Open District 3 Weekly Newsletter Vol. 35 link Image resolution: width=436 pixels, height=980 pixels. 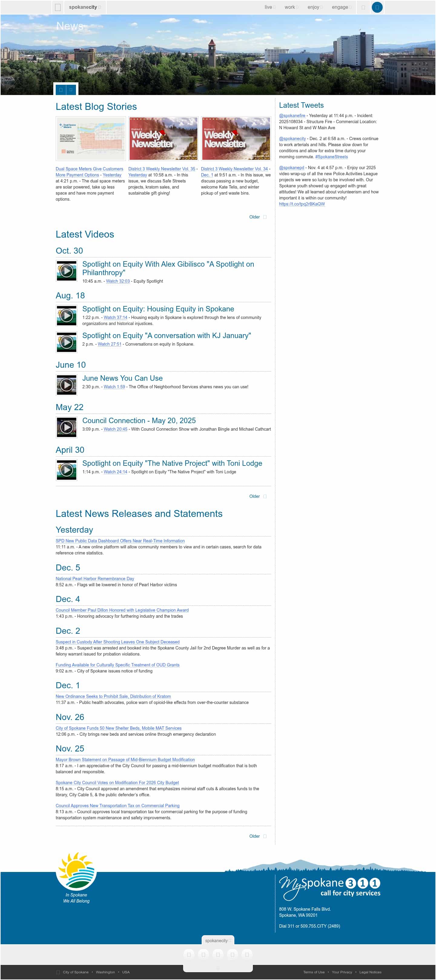tap(162, 169)
